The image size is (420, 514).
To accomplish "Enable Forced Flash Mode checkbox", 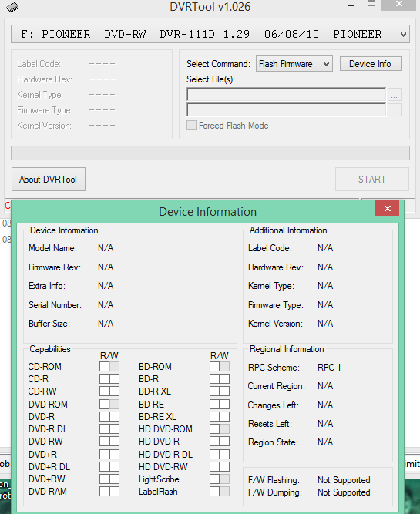I will tap(191, 125).
